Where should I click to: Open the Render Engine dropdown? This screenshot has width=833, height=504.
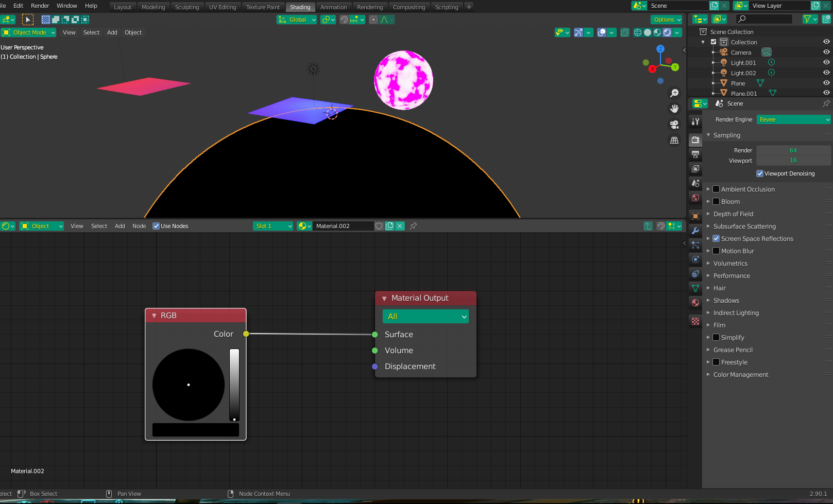(794, 119)
